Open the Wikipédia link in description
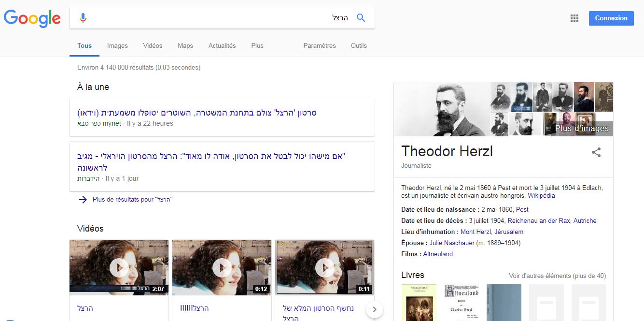644x321 pixels. point(541,196)
